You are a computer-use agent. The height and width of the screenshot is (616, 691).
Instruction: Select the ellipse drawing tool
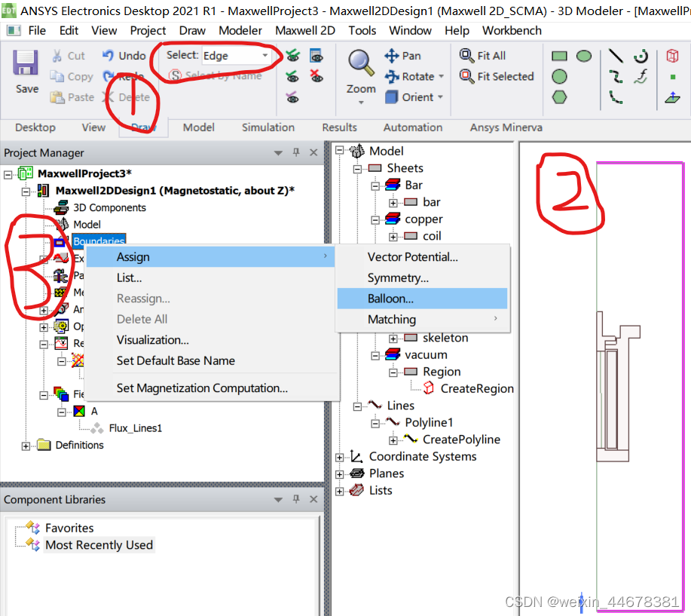584,56
